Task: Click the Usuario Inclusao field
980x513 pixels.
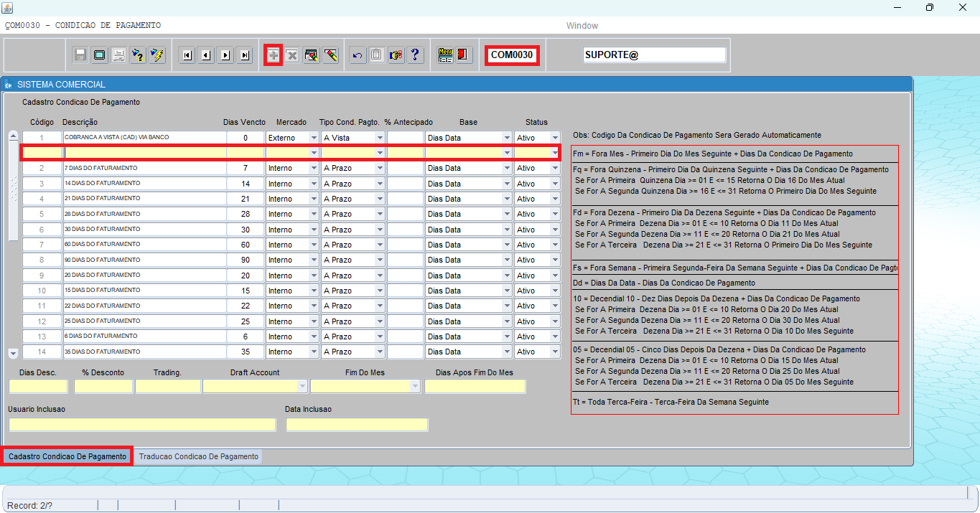Action: pyautogui.click(x=142, y=425)
